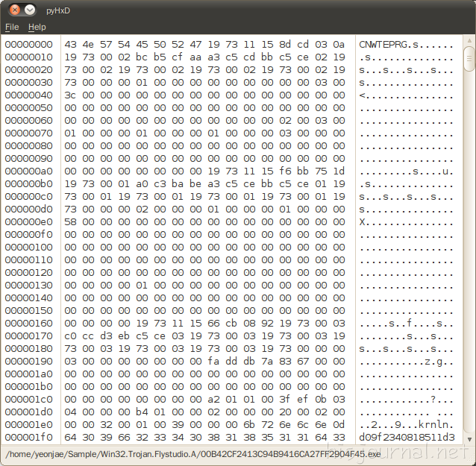Click hex byte 8d in row 00000000
The image size is (476, 466).
(x=285, y=45)
